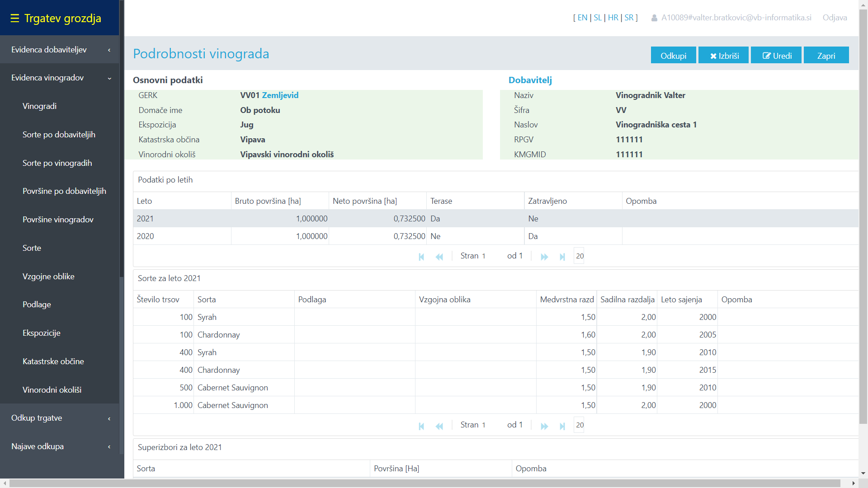Viewport: 868px width, 488px height.
Task: Go to next page in Podatki po letih
Action: click(544, 257)
